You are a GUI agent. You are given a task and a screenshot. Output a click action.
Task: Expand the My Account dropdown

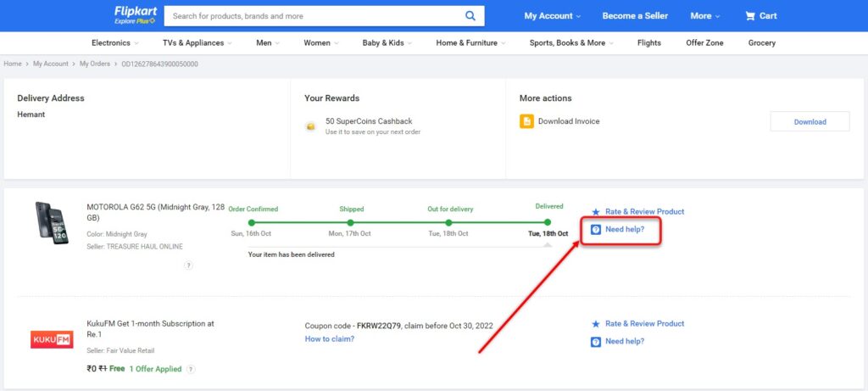[553, 16]
